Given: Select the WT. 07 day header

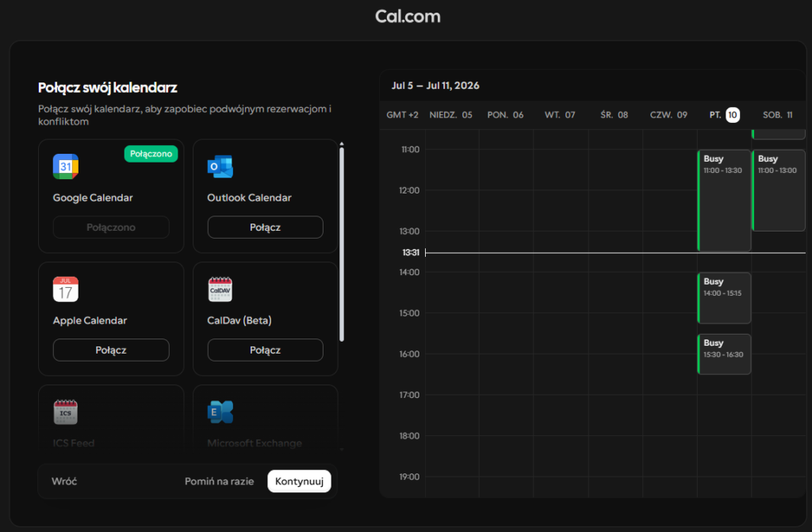Looking at the screenshot, I should click(x=560, y=115).
